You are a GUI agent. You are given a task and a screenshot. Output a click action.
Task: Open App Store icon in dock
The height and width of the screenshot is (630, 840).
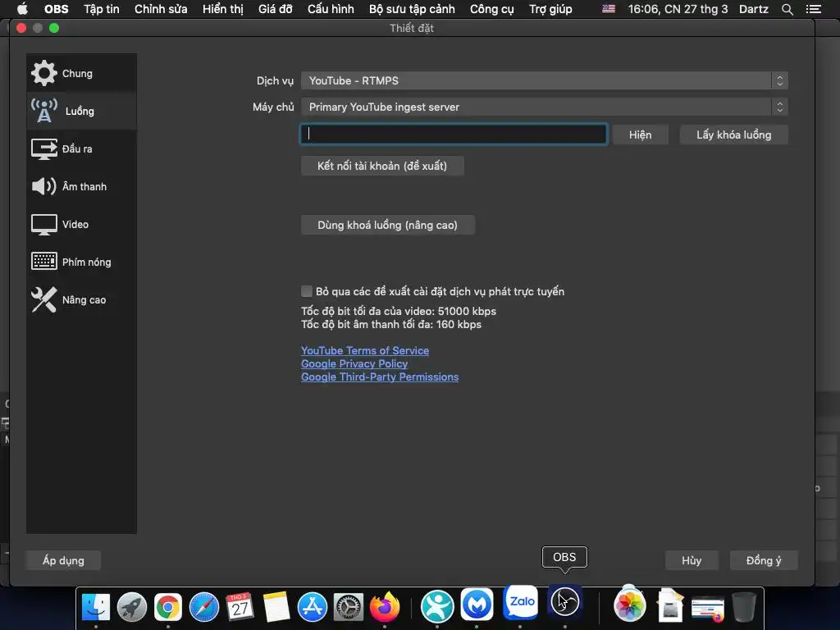pos(313,607)
